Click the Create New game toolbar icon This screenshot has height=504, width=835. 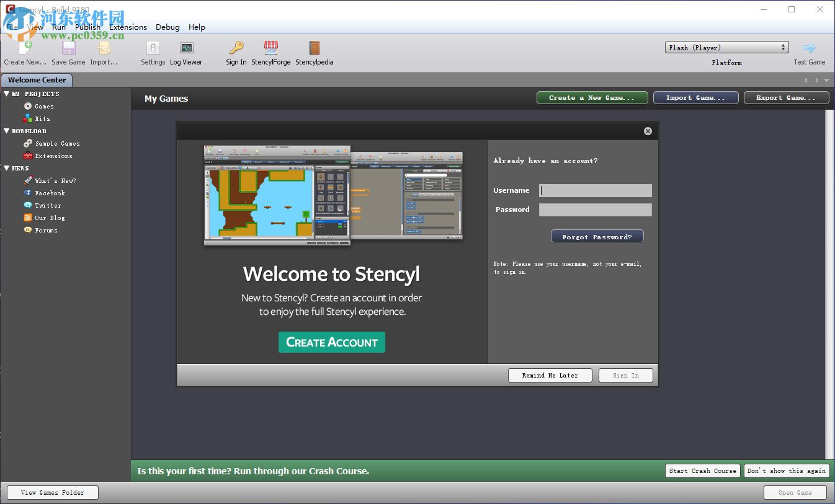[x=25, y=48]
